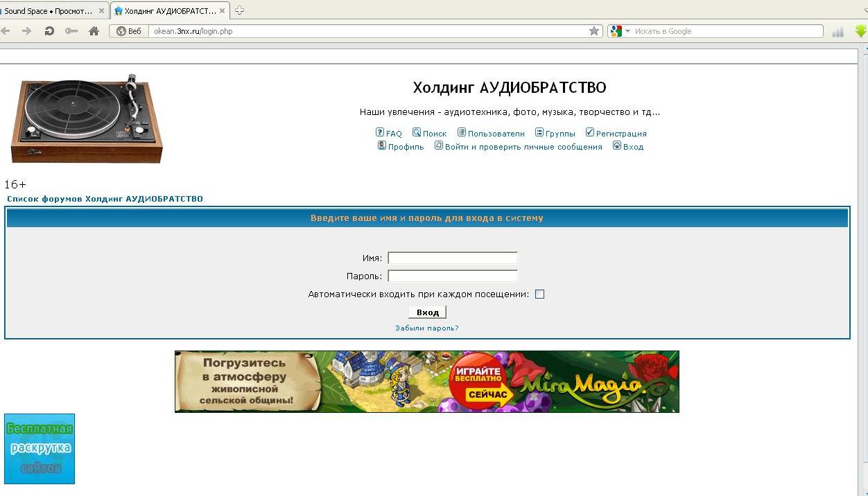Expand the search engine dropdown arrow
Screen dimensions: 868x496
click(627, 31)
